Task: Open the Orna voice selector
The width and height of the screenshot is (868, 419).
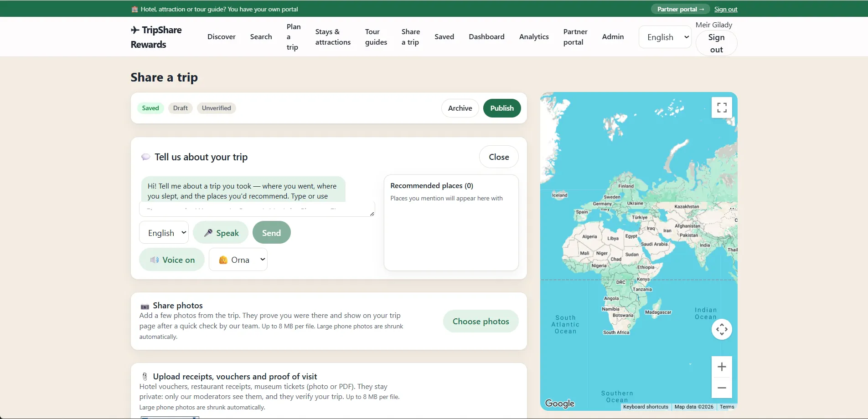Action: [238, 260]
